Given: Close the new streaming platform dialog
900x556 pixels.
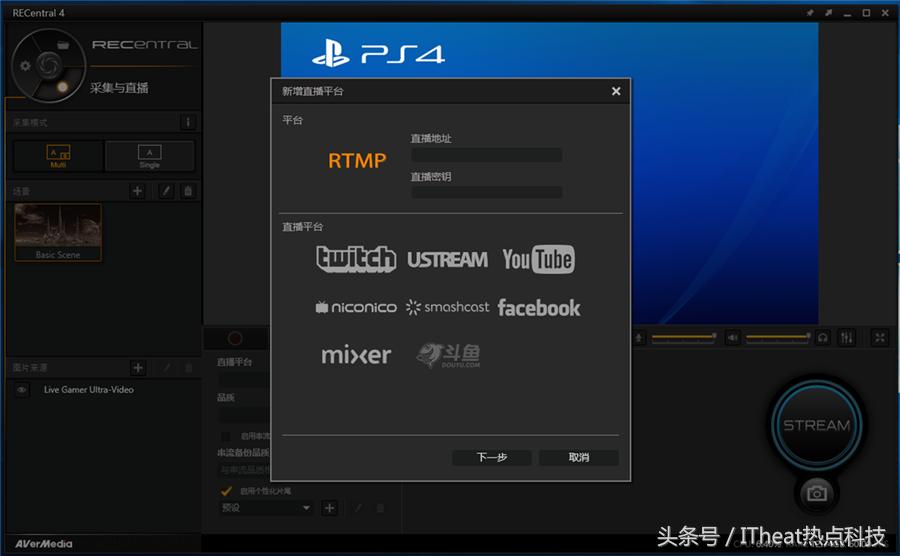Looking at the screenshot, I should (616, 91).
